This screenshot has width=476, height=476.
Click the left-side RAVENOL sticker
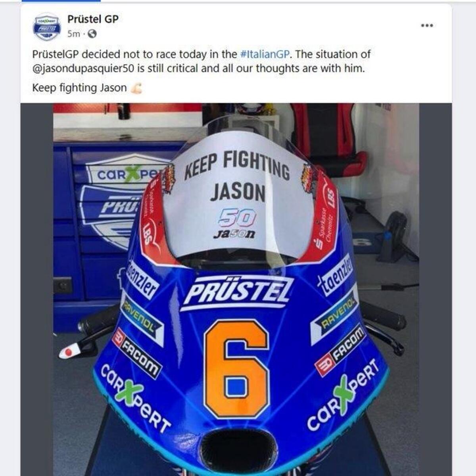point(142,318)
